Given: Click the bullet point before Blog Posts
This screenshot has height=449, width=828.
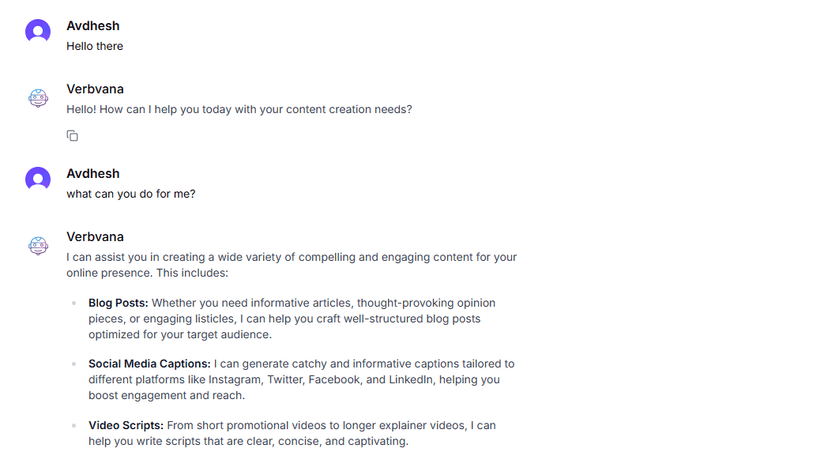Looking at the screenshot, I should pyautogui.click(x=74, y=303).
